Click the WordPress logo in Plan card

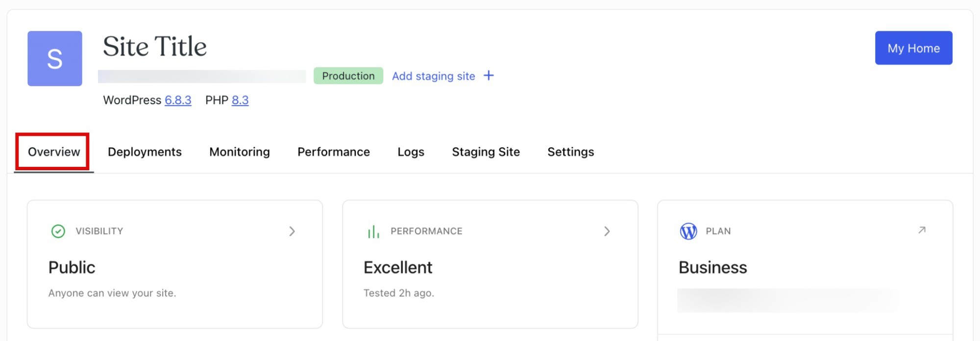click(688, 231)
